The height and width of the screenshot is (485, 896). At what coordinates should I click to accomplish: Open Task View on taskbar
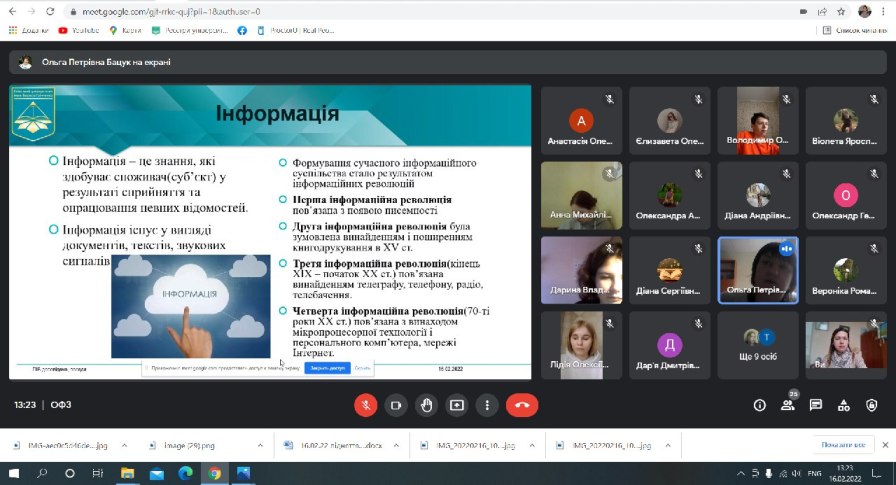98,474
